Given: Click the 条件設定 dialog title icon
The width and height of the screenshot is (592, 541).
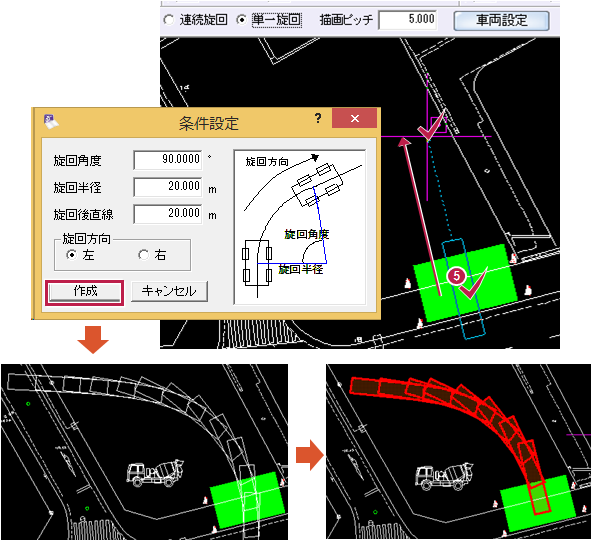Looking at the screenshot, I should (x=51, y=122).
